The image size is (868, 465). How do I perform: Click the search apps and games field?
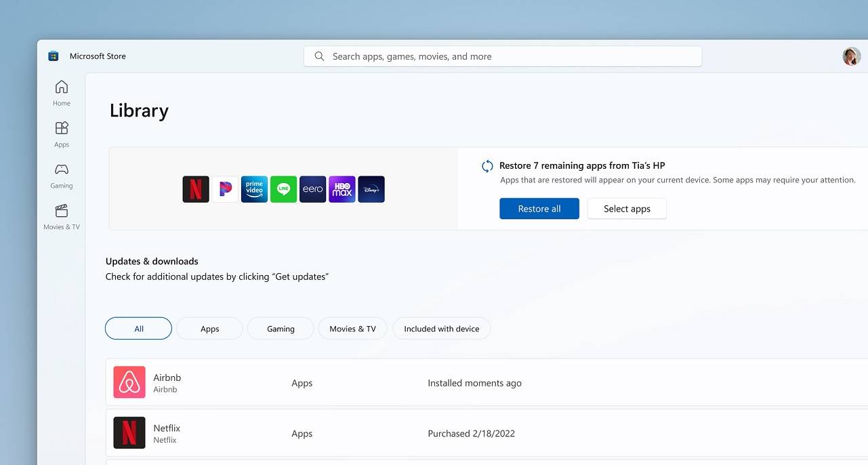point(502,56)
